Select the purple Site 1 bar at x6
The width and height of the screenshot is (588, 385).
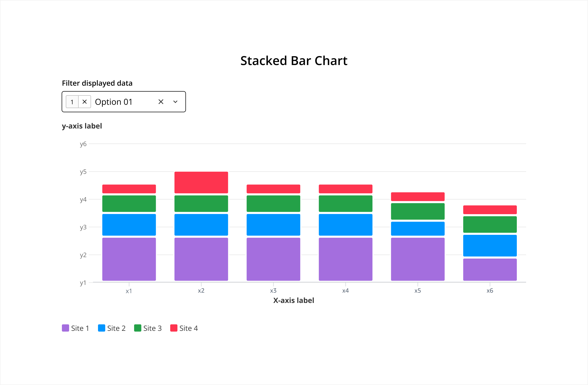[x=490, y=269]
